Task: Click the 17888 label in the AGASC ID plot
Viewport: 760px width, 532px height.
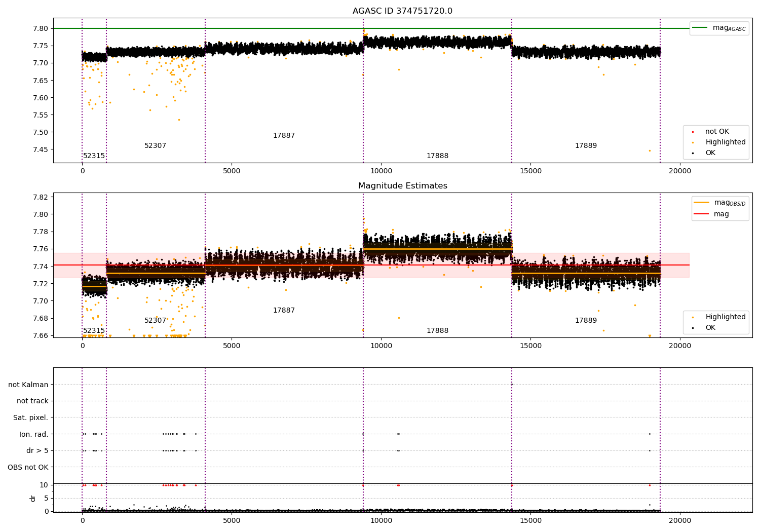Action: [437, 156]
